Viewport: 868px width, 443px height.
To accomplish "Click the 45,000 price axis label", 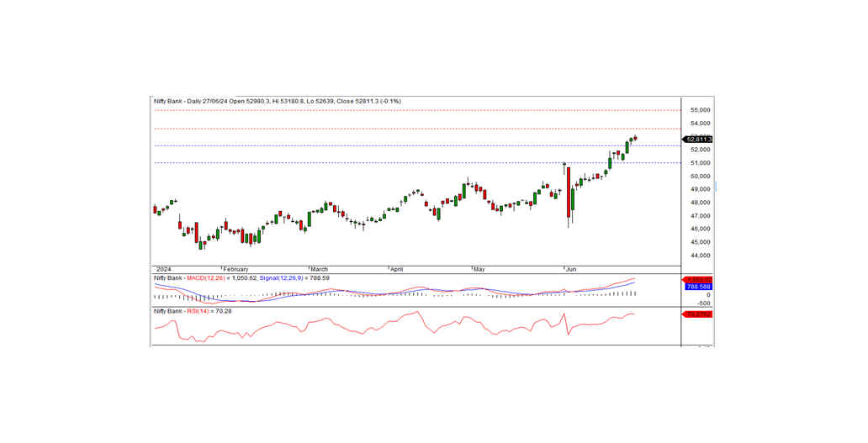I will [x=701, y=243].
